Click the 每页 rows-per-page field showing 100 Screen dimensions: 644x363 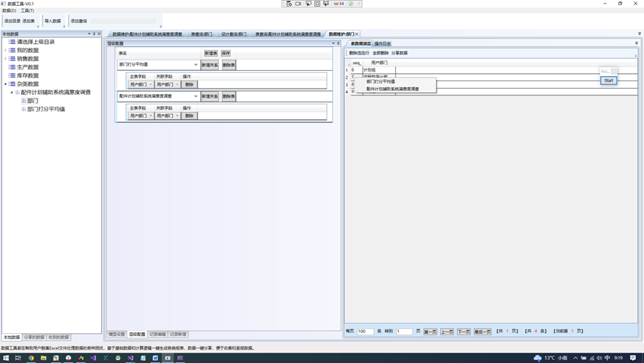click(365, 332)
